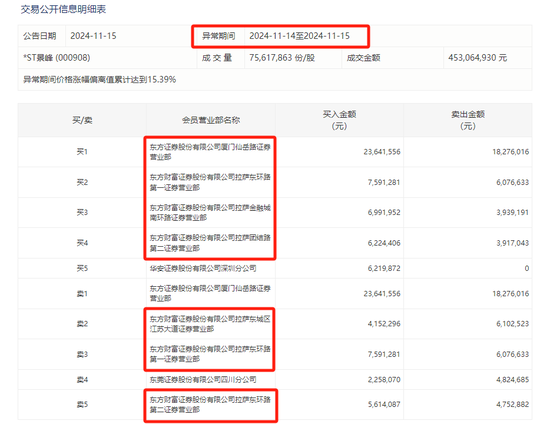
Task: Select the sell amount 4,824,685
Action: tap(512, 380)
